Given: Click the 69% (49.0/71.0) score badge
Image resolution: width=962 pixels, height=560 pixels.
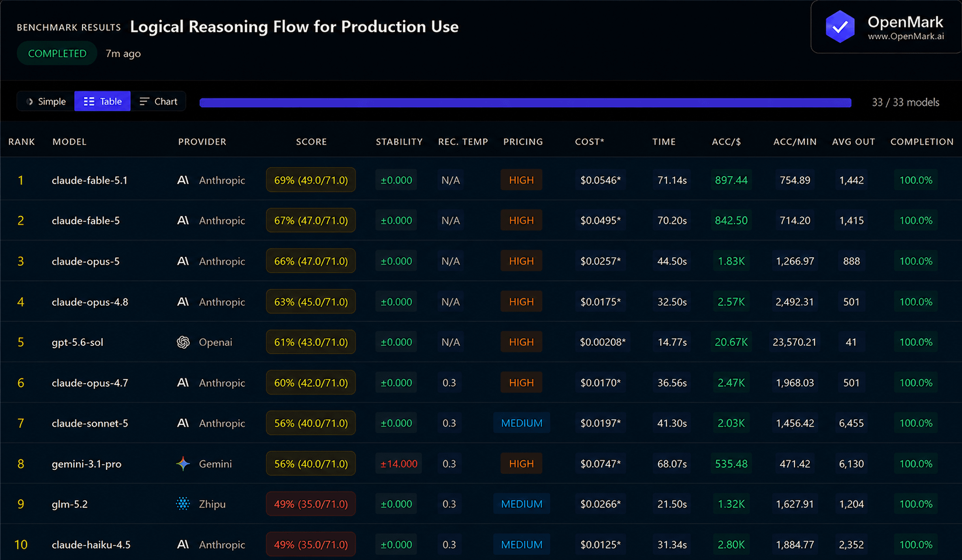Looking at the screenshot, I should (311, 180).
